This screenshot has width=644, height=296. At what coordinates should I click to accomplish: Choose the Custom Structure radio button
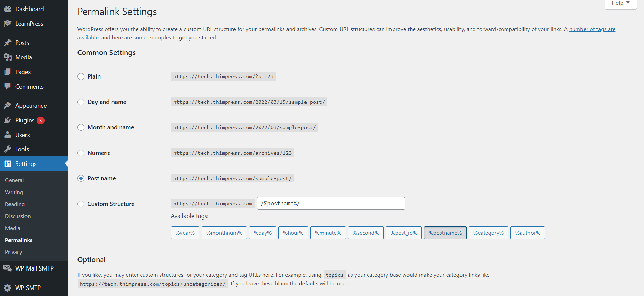[x=81, y=204]
